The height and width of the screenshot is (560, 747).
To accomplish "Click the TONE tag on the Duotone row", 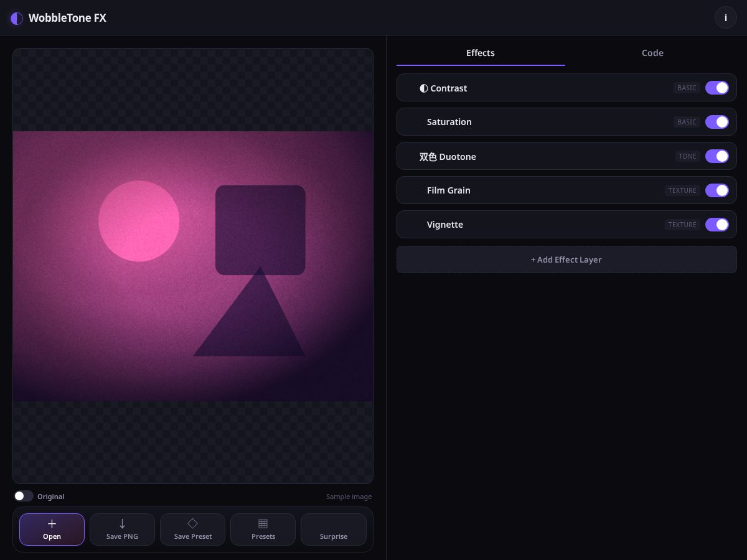I will [x=688, y=156].
